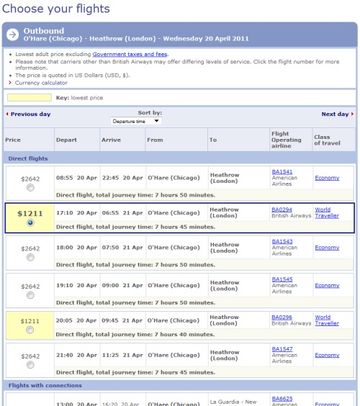Click the red Next day arrow
The image size is (360, 406).
[352, 114]
